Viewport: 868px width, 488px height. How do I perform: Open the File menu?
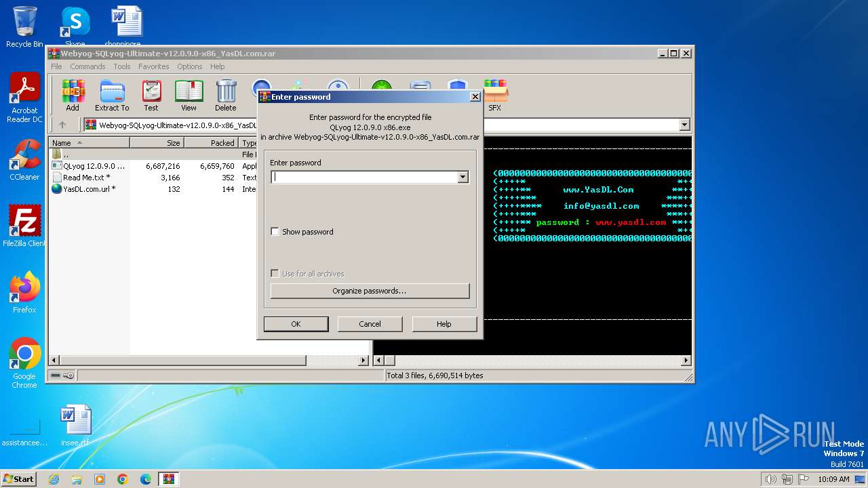click(x=56, y=66)
